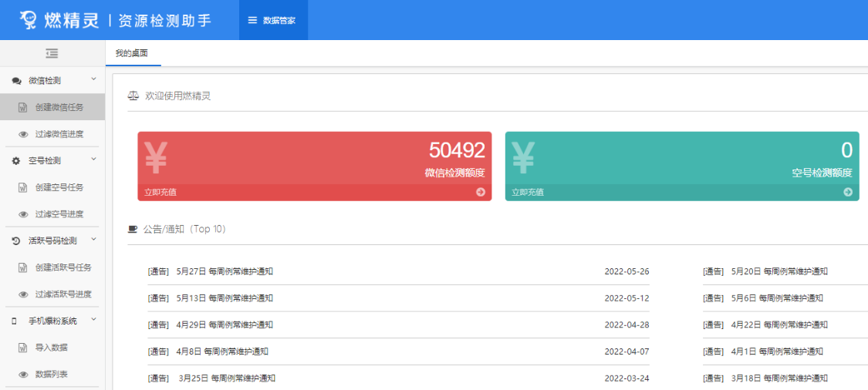Click the yen icon on the red card
Image resolution: width=868 pixels, height=390 pixels.
click(x=156, y=158)
